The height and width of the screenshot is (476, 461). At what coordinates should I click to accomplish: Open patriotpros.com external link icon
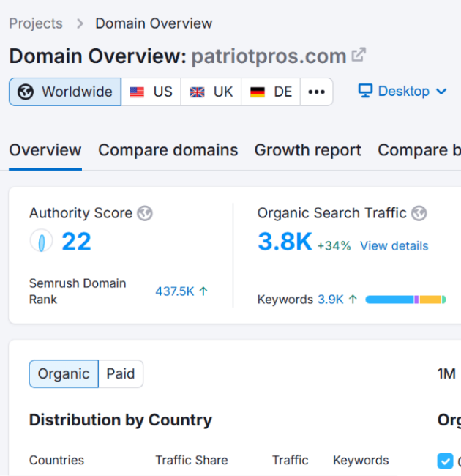[x=359, y=55]
